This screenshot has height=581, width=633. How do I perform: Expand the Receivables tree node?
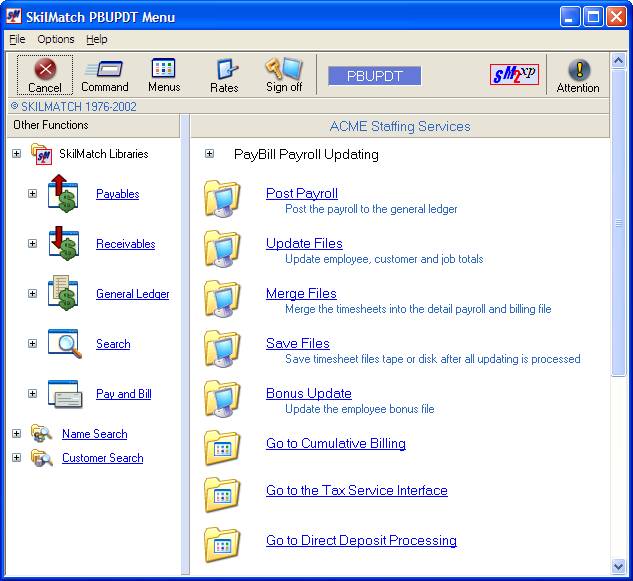pos(33,243)
